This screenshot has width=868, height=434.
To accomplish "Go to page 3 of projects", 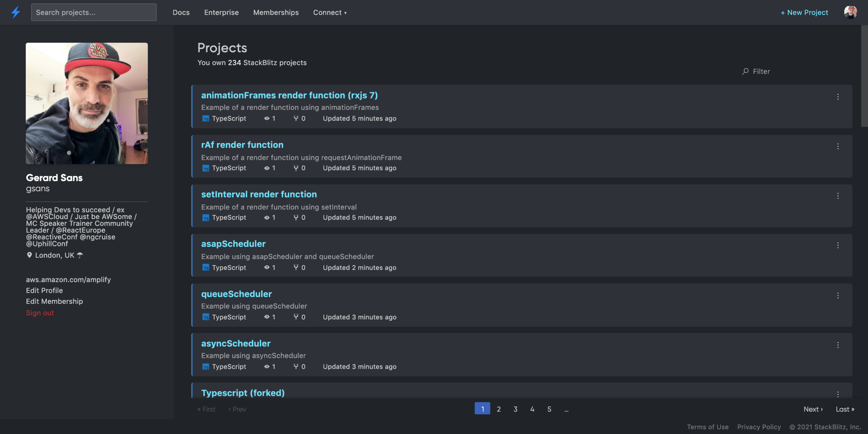I will [x=515, y=409].
